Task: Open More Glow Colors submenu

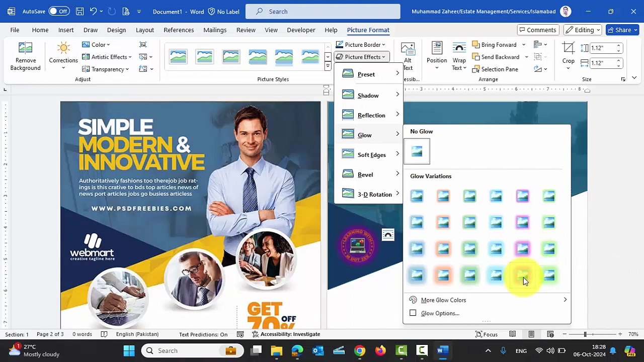Action: click(487, 300)
